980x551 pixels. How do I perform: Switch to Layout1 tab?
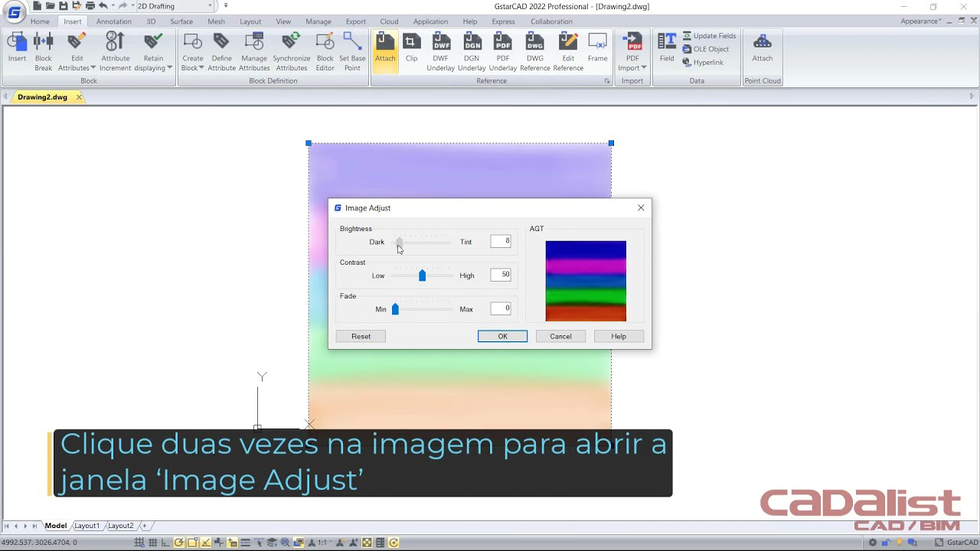point(87,526)
